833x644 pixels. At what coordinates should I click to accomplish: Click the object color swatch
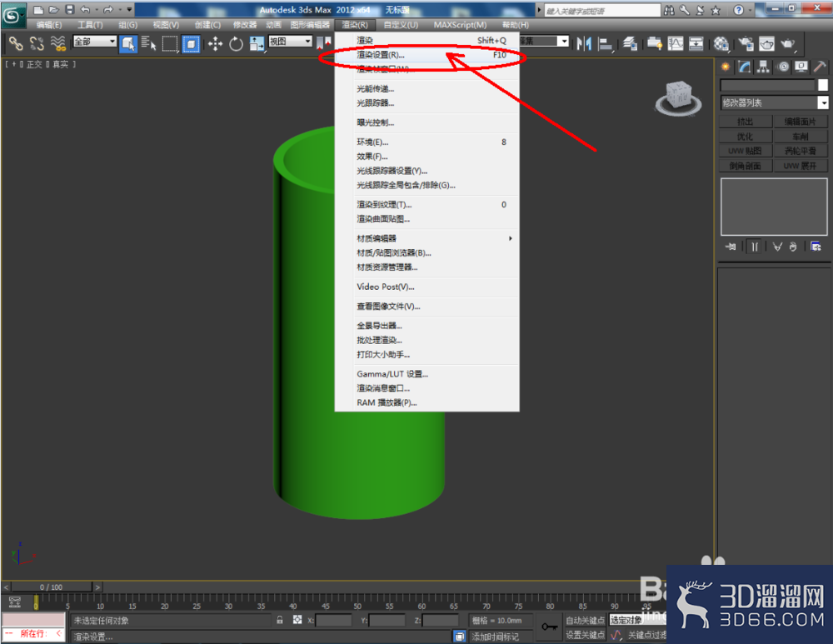pos(823,85)
